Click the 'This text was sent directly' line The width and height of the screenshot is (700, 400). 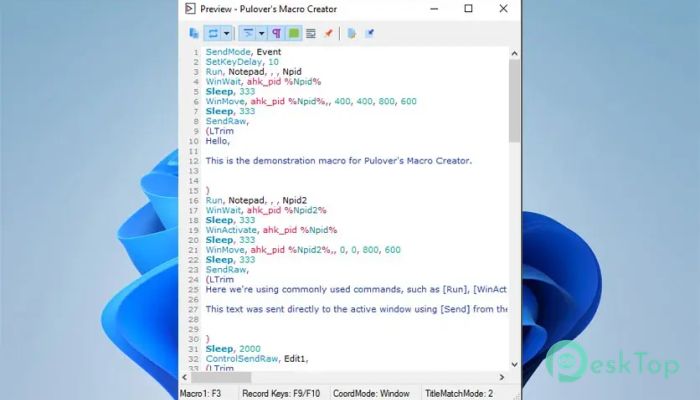356,309
